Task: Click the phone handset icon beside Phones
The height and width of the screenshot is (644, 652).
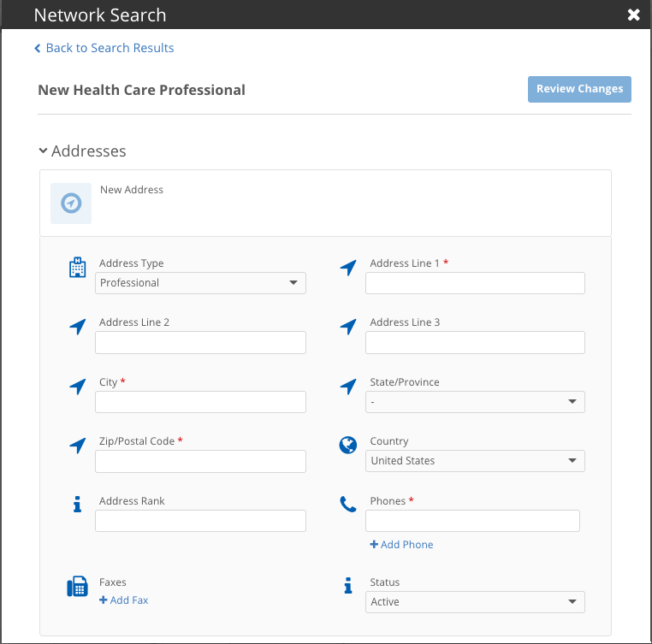Action: coord(348,505)
